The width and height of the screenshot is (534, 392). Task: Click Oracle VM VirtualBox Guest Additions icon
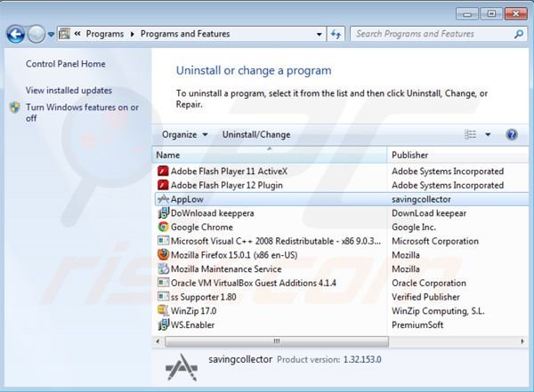point(163,283)
